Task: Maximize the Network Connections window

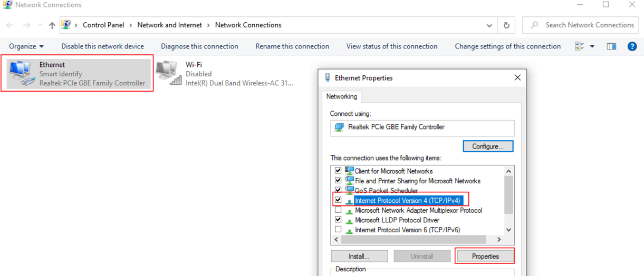Action: (x=605, y=5)
